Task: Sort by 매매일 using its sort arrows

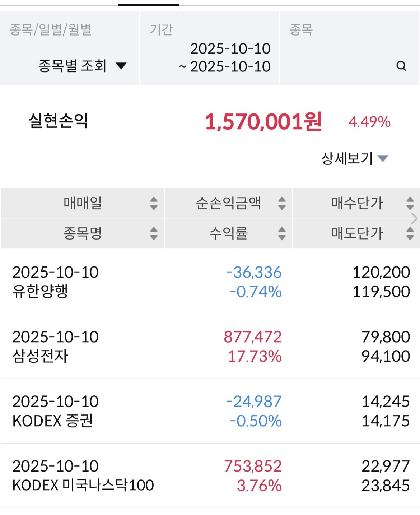Action: click(154, 203)
